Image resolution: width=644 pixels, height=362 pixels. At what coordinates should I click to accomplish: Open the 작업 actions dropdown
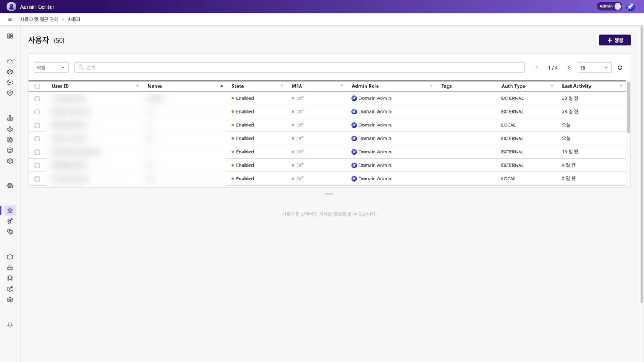(51, 67)
